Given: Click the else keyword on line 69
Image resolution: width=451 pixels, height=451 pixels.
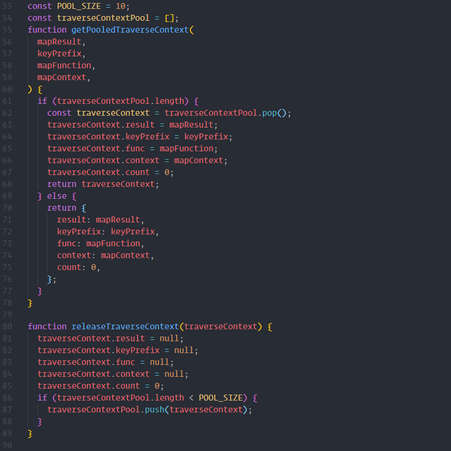Looking at the screenshot, I should (57, 196).
